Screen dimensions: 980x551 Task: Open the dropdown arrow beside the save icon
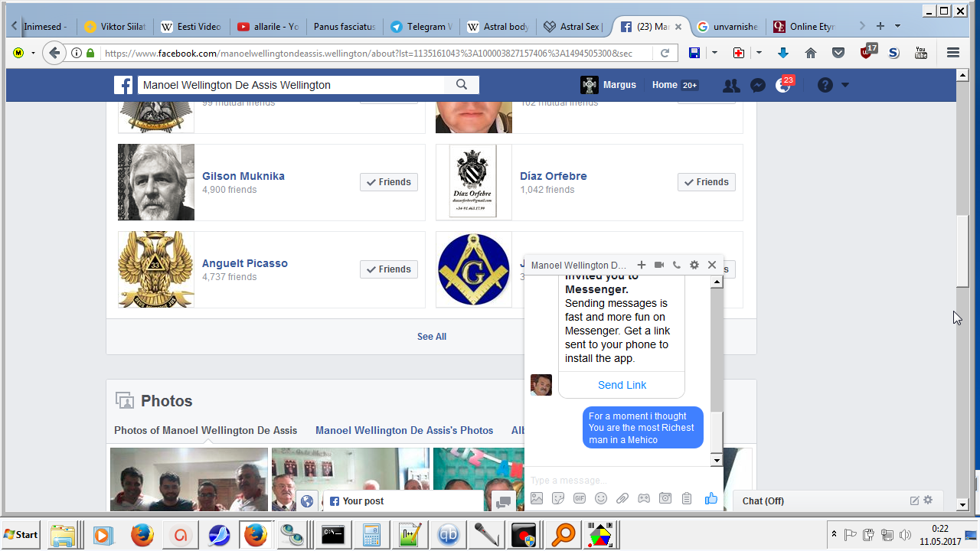(x=714, y=53)
